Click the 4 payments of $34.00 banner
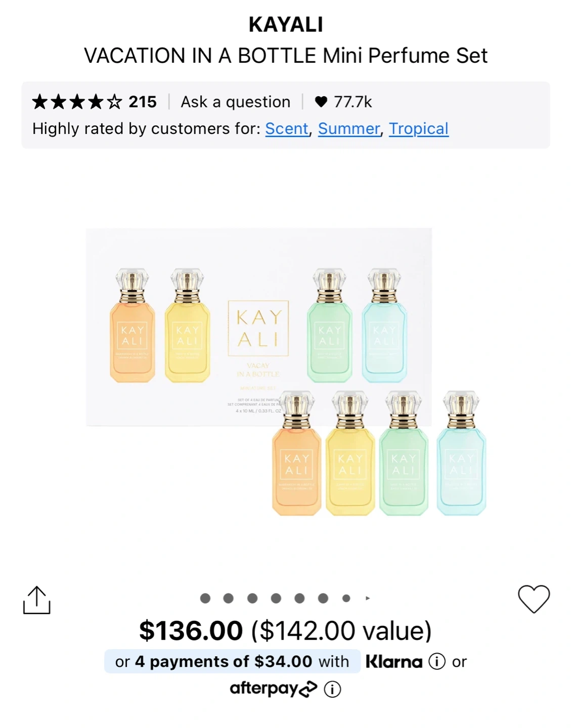 point(233,661)
